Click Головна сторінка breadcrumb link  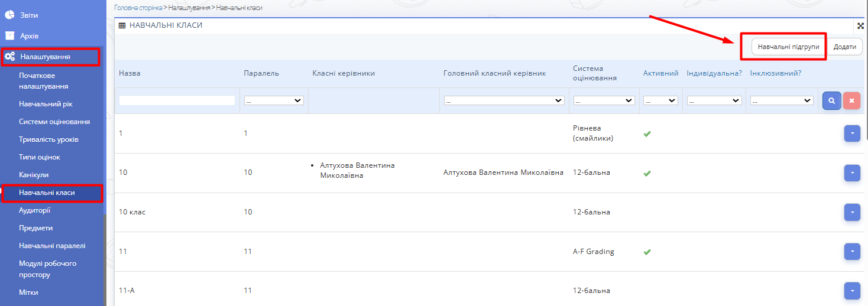pos(138,8)
